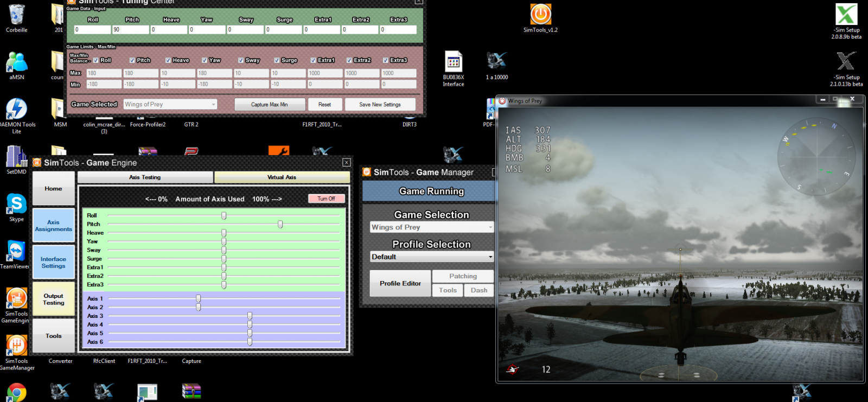Click the Tools button in Game Manager
Image resolution: width=868 pixels, height=402 pixels.
point(448,290)
